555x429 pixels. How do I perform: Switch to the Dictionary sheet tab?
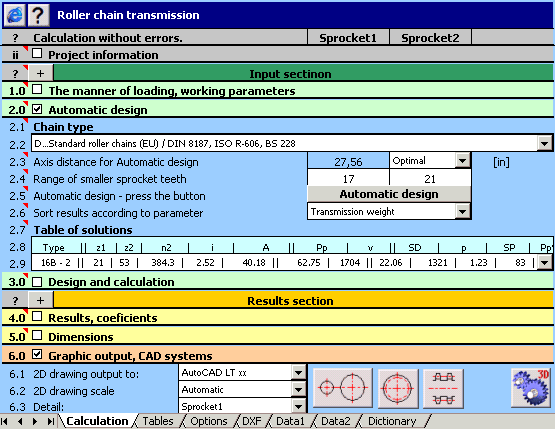click(x=392, y=421)
